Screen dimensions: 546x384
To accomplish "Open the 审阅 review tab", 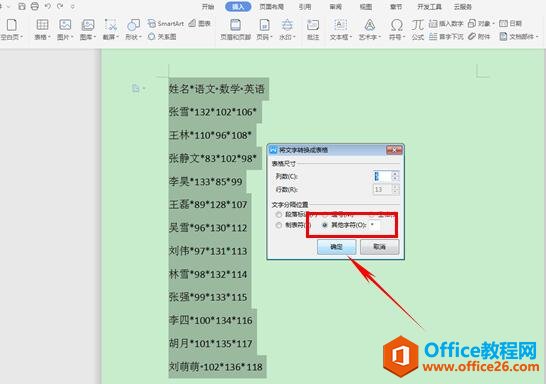I will tap(336, 7).
